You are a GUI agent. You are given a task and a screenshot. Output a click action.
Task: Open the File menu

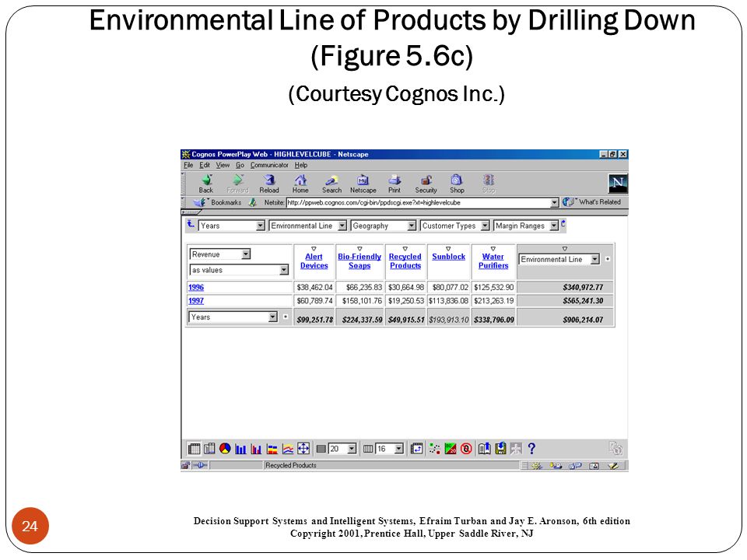click(x=188, y=165)
